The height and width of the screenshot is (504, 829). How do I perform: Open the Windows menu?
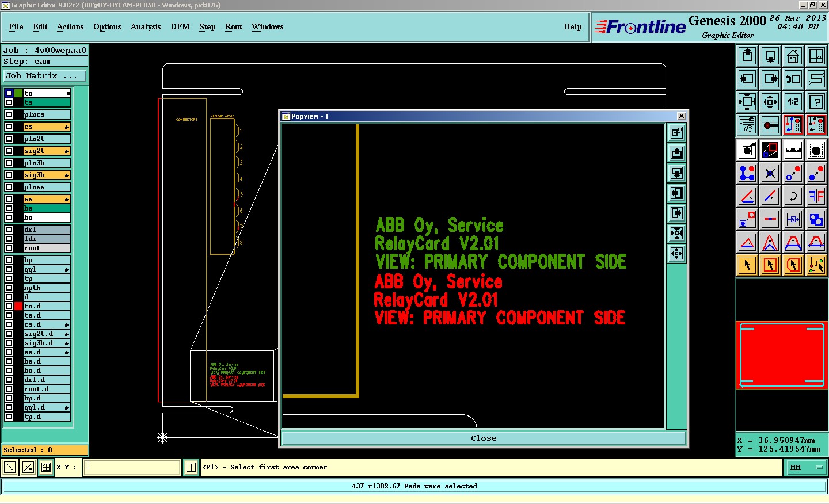tap(268, 26)
